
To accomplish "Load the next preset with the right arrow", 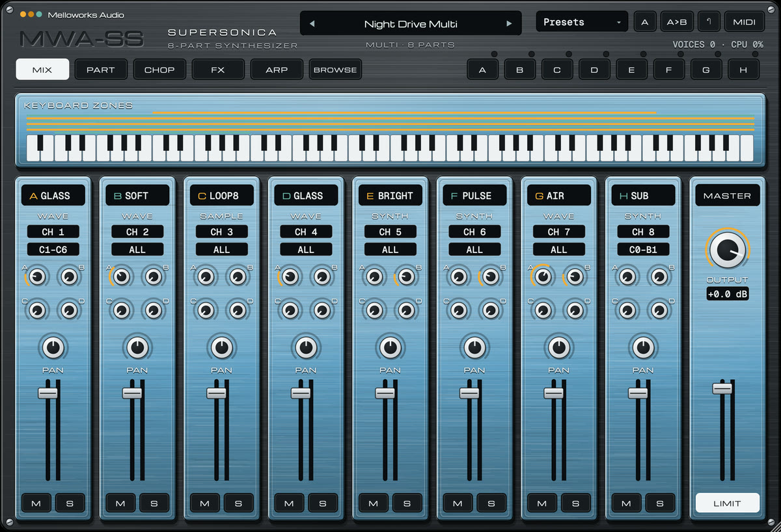I will click(509, 24).
